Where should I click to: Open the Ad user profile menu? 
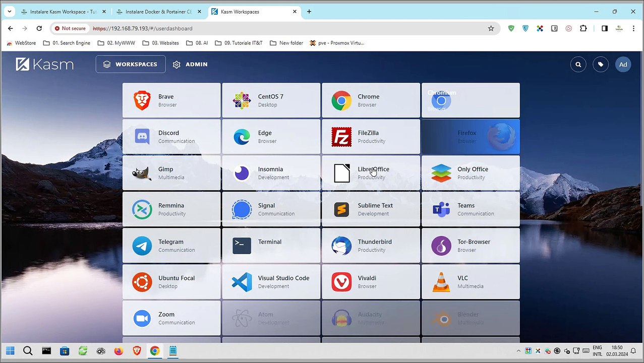pyautogui.click(x=623, y=65)
